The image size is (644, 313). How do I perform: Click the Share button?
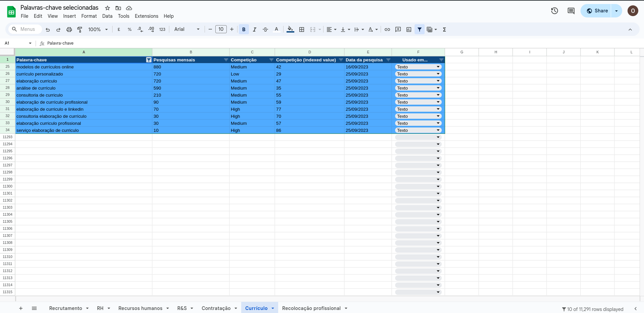(x=597, y=11)
